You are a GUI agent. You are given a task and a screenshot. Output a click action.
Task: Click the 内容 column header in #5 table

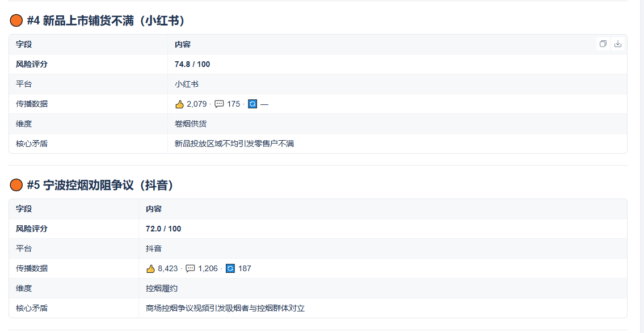tap(383, 209)
